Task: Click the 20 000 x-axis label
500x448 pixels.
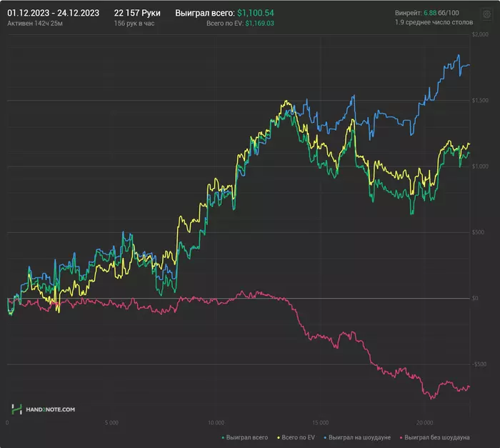Action: pos(425,423)
